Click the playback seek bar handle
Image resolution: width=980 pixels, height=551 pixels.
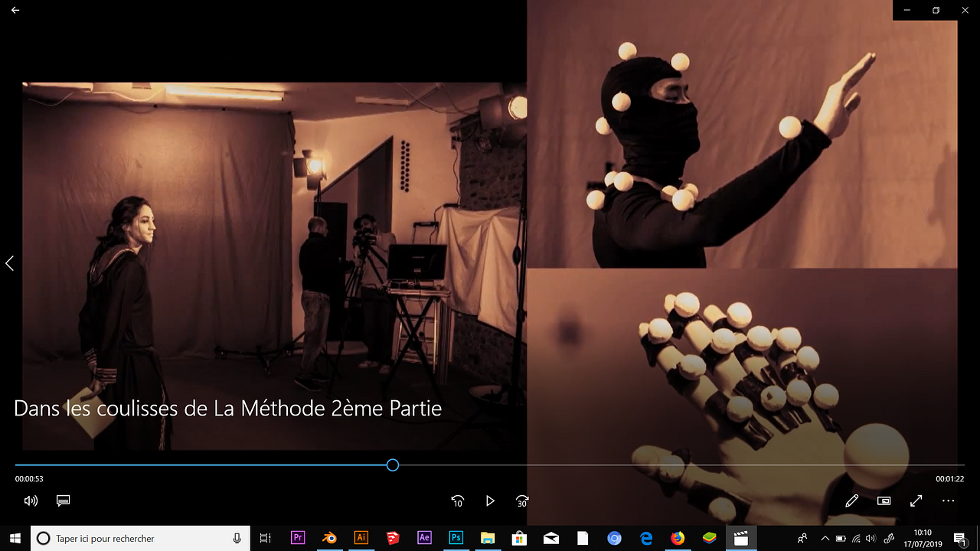coord(393,465)
